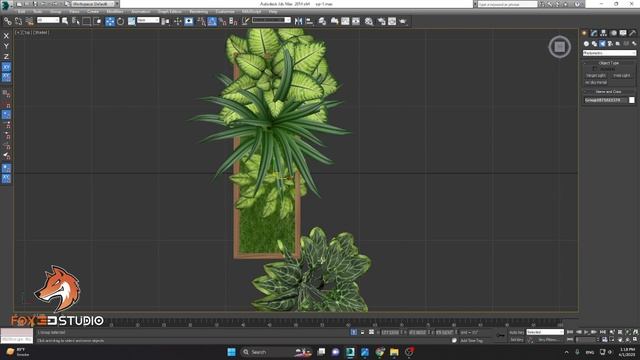The height and width of the screenshot is (360, 640).
Task: Enable the AutoGrid checkbox
Action: [594, 69]
